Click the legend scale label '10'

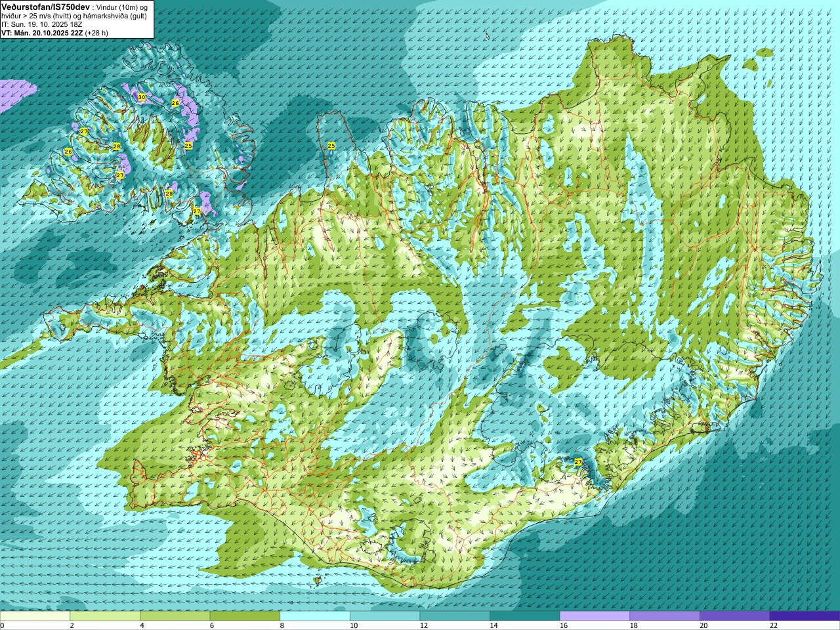pyautogui.click(x=354, y=625)
